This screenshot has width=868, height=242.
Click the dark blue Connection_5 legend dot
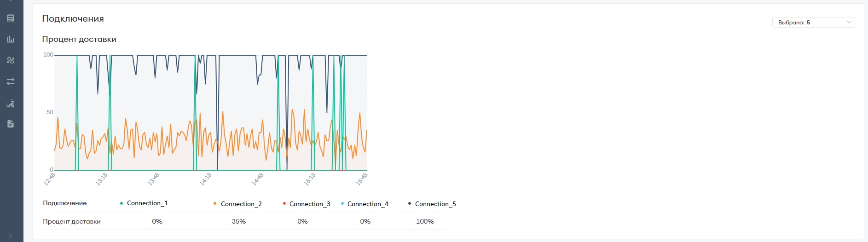[410, 203]
